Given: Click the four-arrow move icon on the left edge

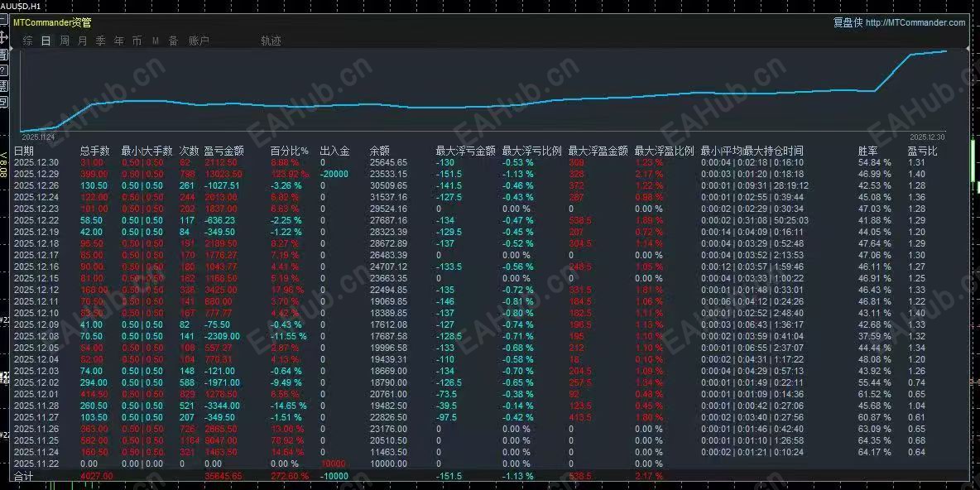Looking at the screenshot, I should point(4,38).
